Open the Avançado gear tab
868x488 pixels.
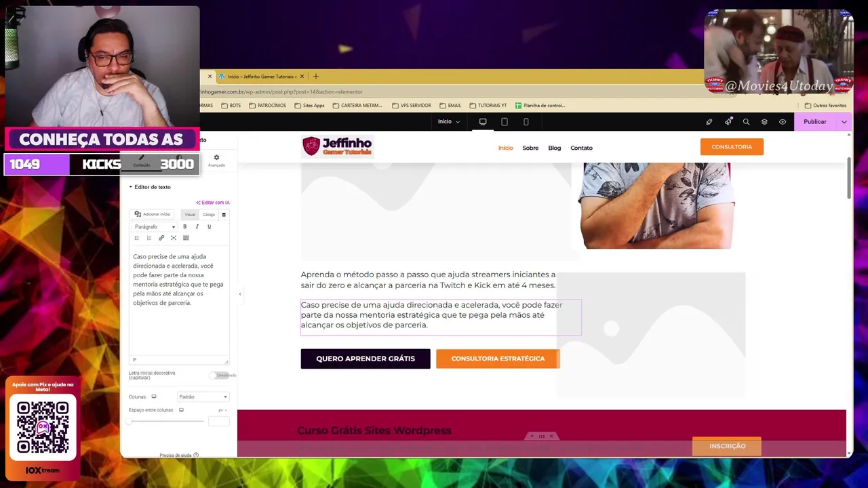click(x=216, y=161)
